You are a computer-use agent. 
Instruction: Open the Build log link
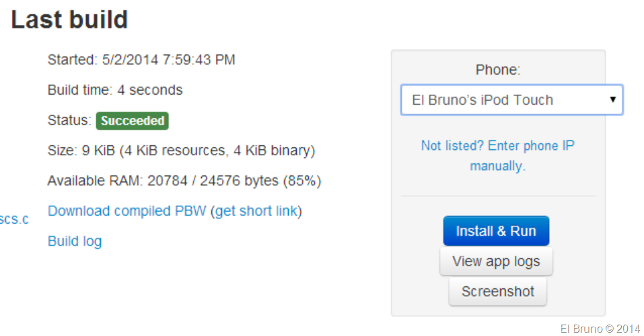75,241
